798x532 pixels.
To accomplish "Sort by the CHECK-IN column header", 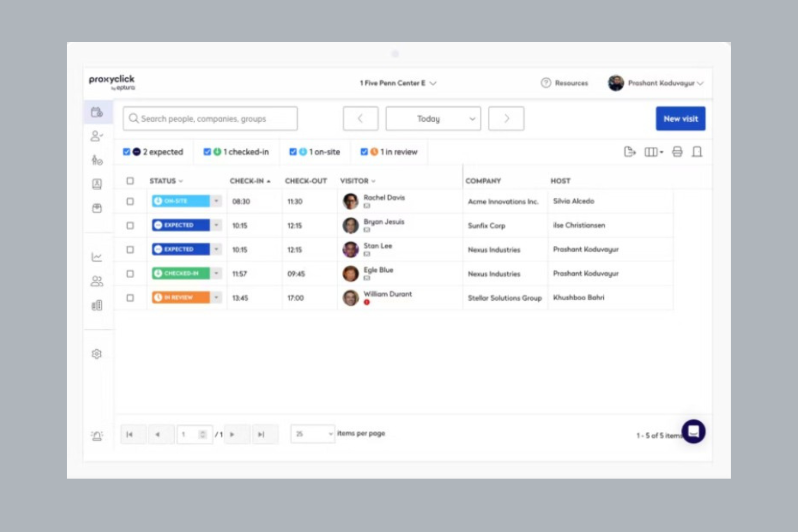I will 250,181.
